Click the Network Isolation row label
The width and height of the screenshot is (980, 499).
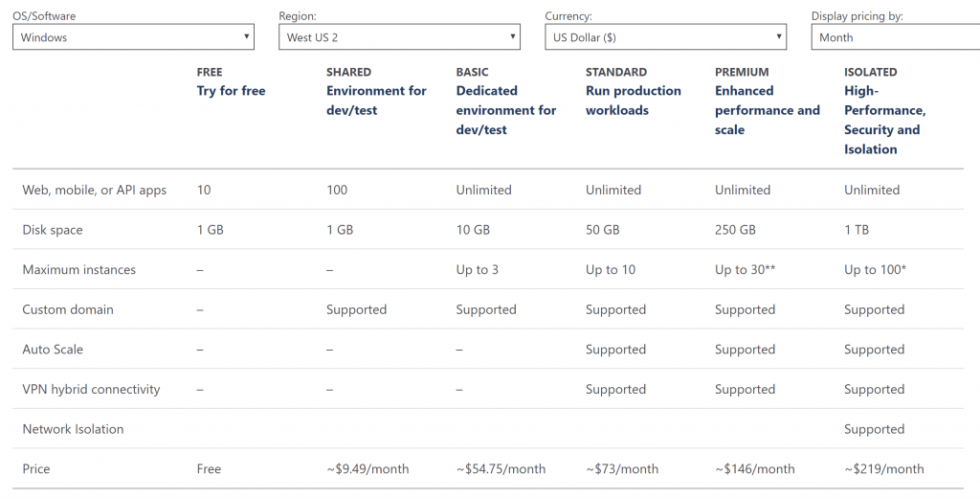[73, 429]
